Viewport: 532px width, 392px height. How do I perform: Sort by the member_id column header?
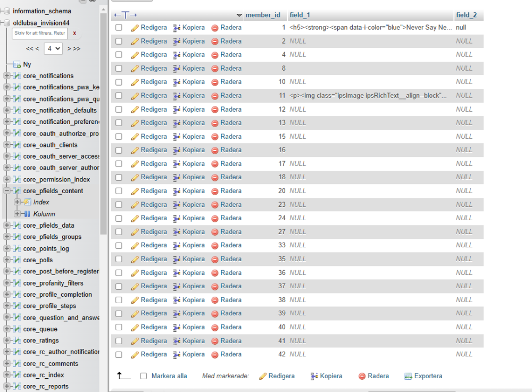pos(263,15)
